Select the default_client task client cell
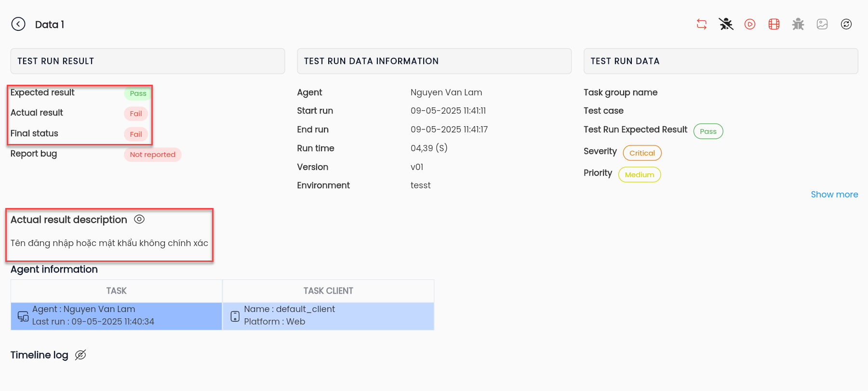The height and width of the screenshot is (391, 868). (x=328, y=316)
